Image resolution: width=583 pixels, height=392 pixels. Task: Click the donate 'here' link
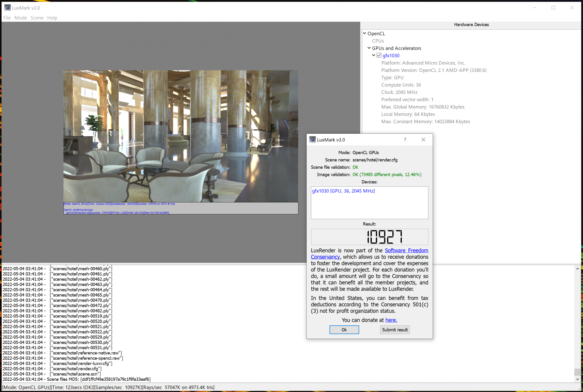[x=391, y=320]
